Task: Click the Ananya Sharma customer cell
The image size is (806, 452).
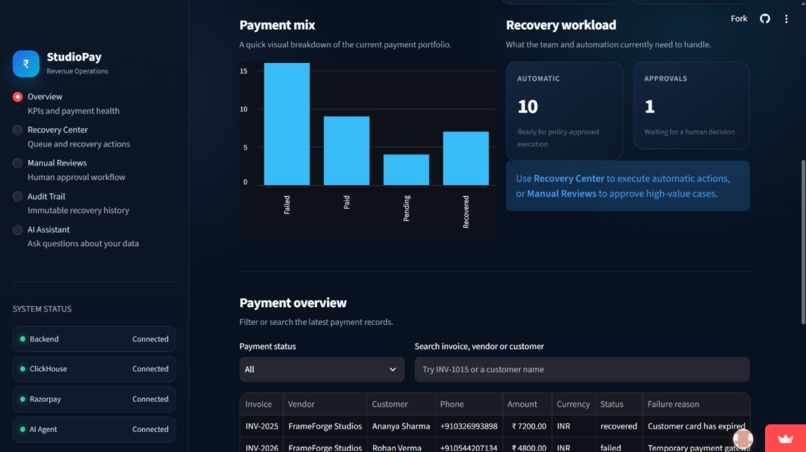Action: (403, 426)
